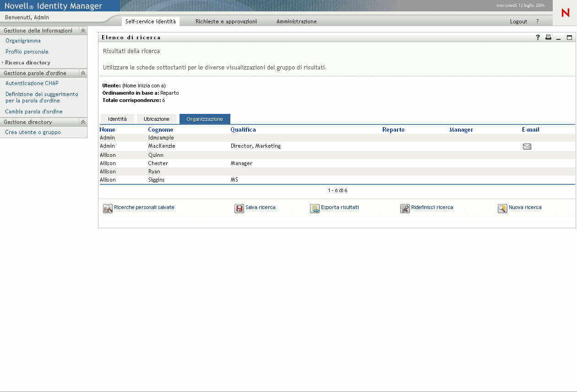Sort results by E-mail column
Screen dimensions: 577x392
click(x=531, y=130)
